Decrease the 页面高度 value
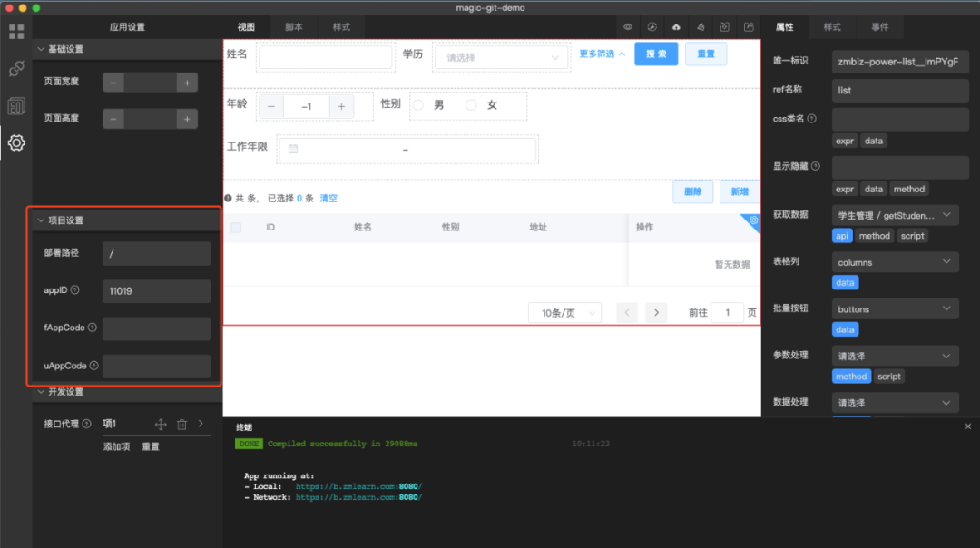The image size is (980, 548). tap(113, 119)
